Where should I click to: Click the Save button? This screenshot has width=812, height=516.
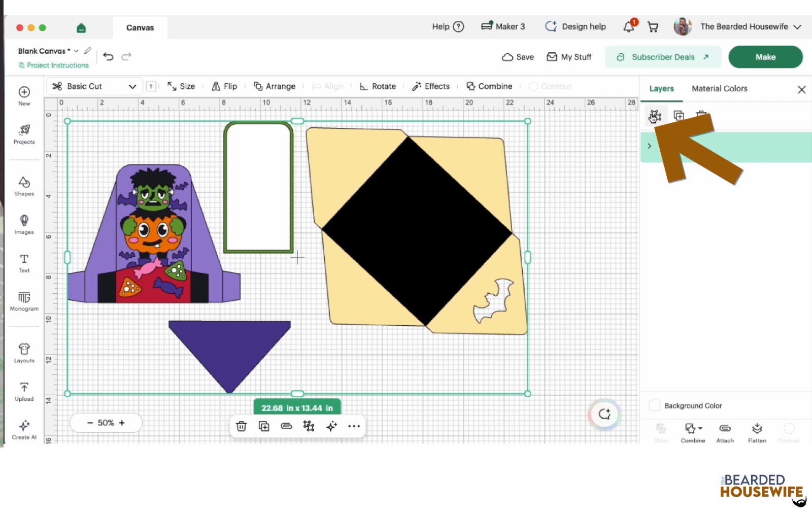(518, 57)
